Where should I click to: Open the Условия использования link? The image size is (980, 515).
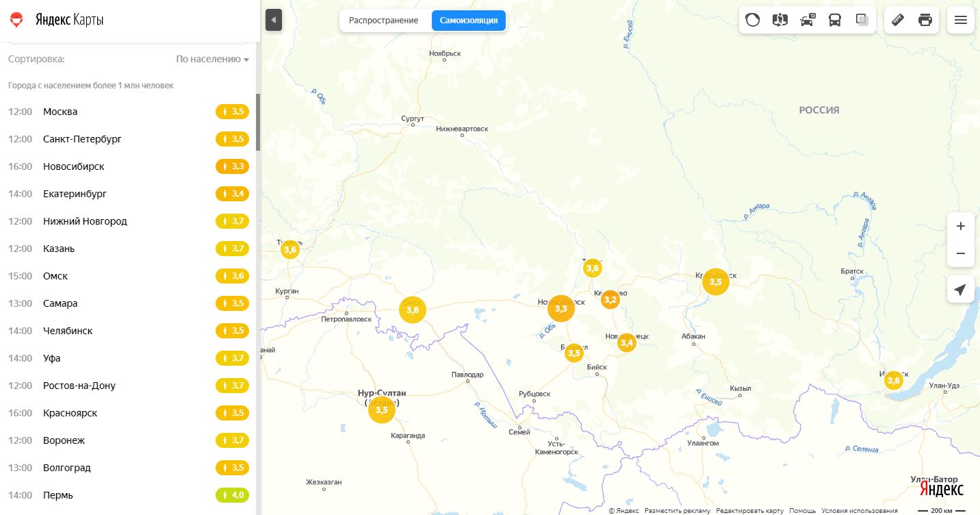coord(859,511)
